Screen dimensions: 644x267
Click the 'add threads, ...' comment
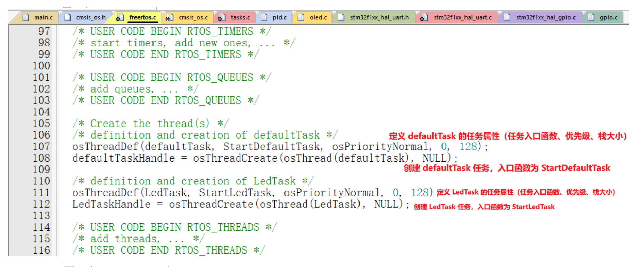pyautogui.click(x=139, y=239)
